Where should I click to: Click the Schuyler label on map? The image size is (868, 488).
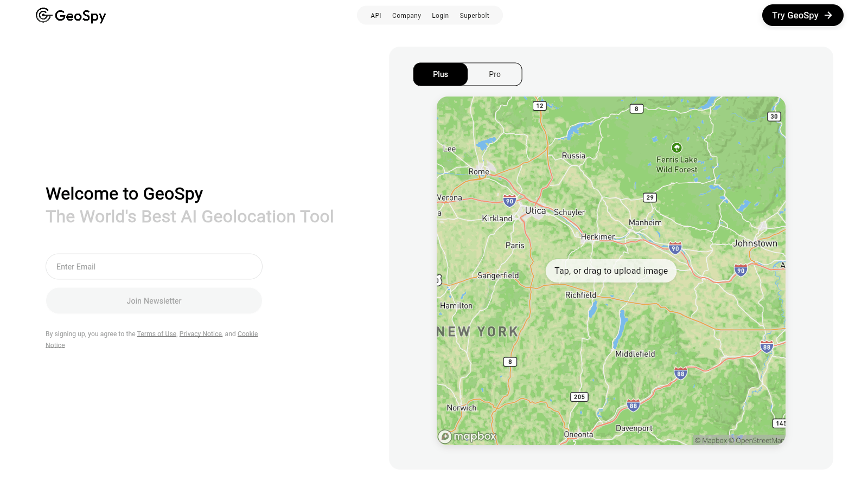click(569, 212)
